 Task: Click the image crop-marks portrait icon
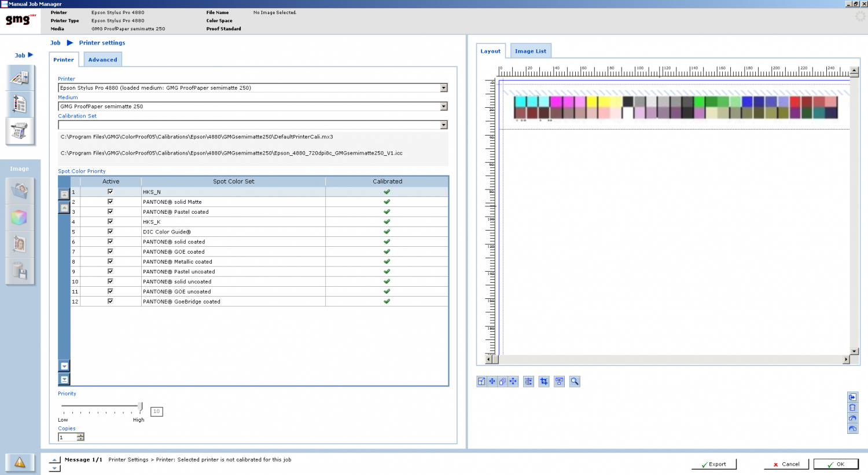[20, 244]
